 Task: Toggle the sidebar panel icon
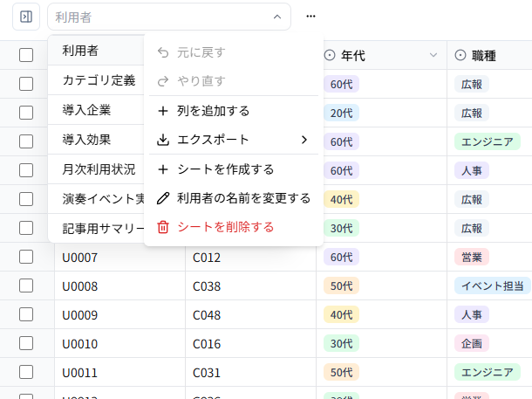[x=26, y=17]
